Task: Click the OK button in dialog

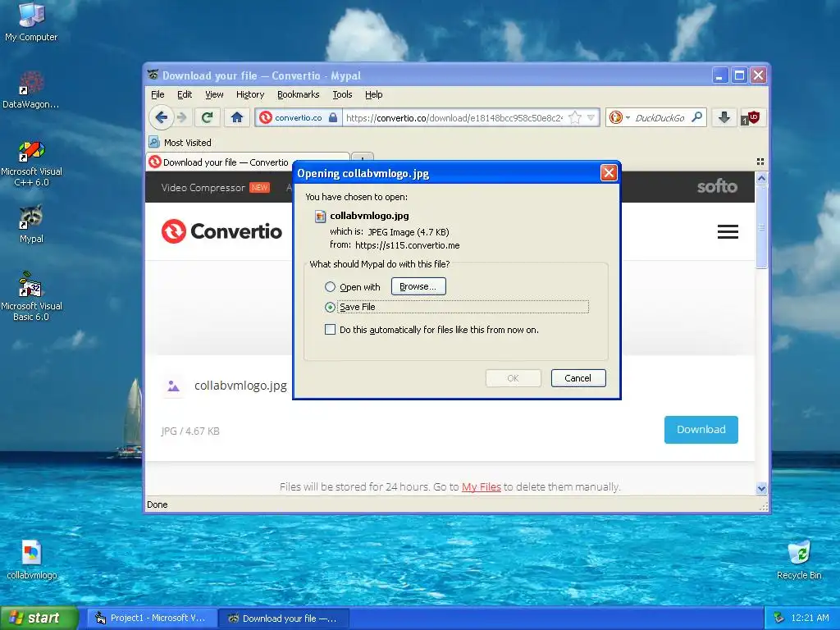Action: 513,378
